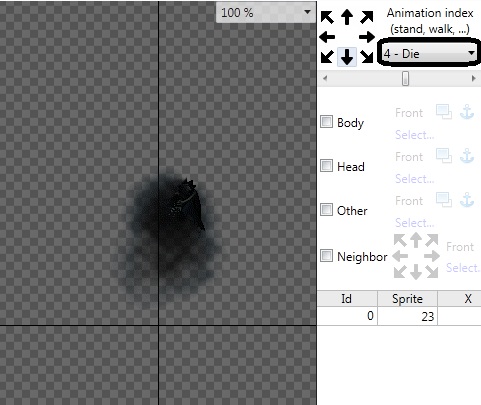Select Neighbor up-left direction arrow
This screenshot has width=481, height=405.
click(400, 240)
